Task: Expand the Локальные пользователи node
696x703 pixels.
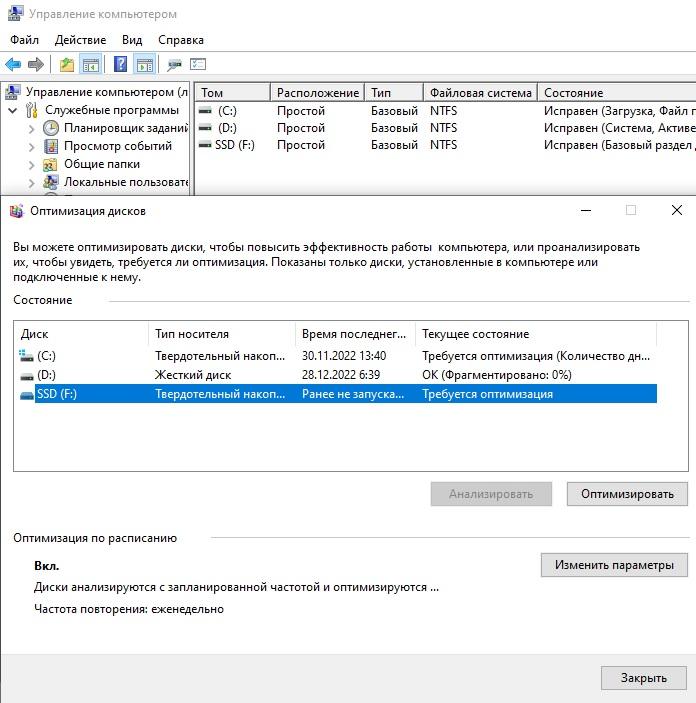Action: 31,182
